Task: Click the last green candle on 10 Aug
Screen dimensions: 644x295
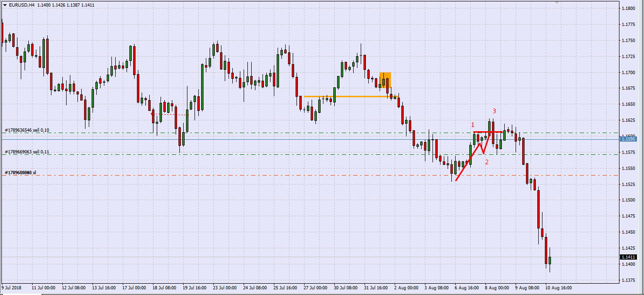Action: click(550, 260)
